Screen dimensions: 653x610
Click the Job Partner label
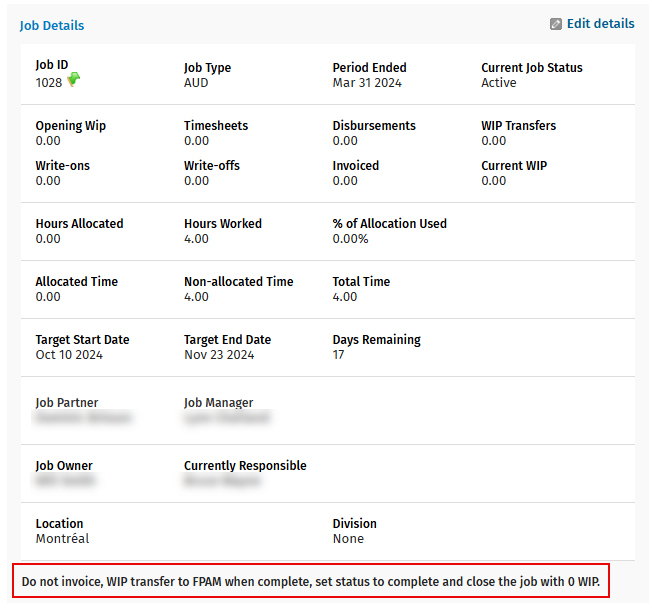(67, 403)
